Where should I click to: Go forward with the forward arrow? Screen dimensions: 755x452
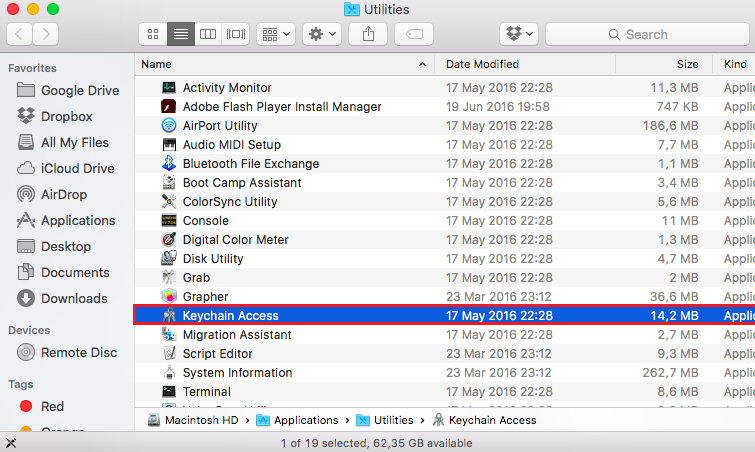click(46, 34)
